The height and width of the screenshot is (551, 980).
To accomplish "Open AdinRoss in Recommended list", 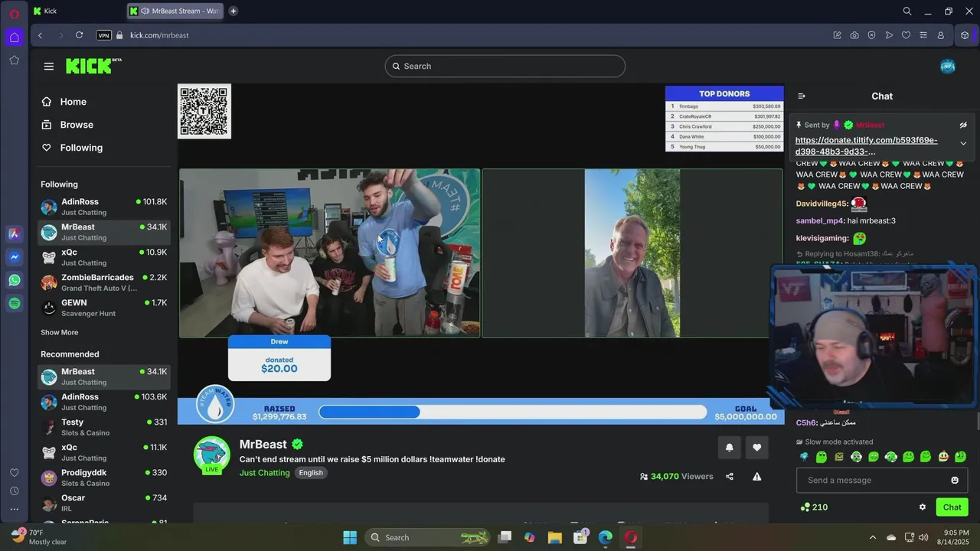I will (x=103, y=402).
